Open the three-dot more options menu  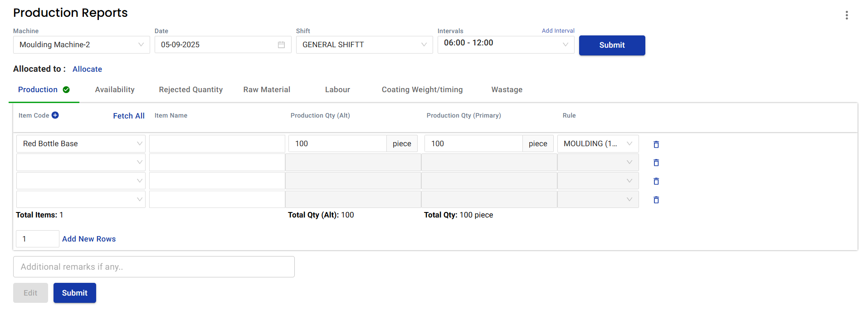click(x=846, y=15)
